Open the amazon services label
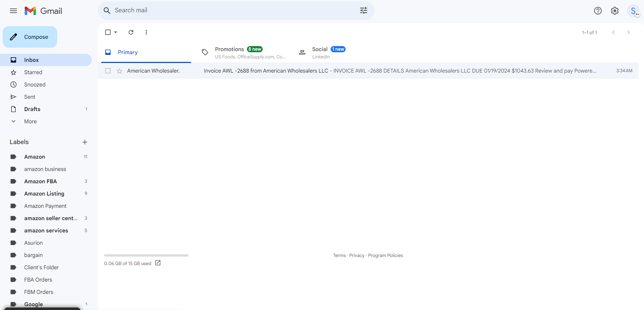Viewport: 644px width, 310px height. coord(46,230)
